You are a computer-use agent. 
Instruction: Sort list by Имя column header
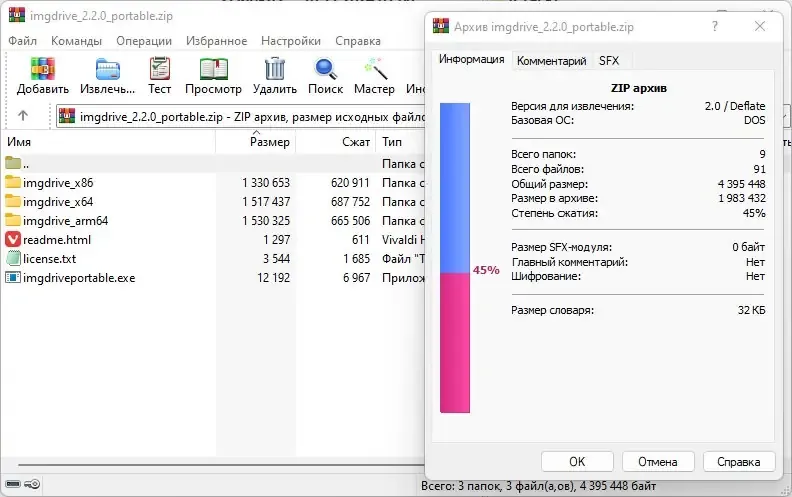point(109,142)
